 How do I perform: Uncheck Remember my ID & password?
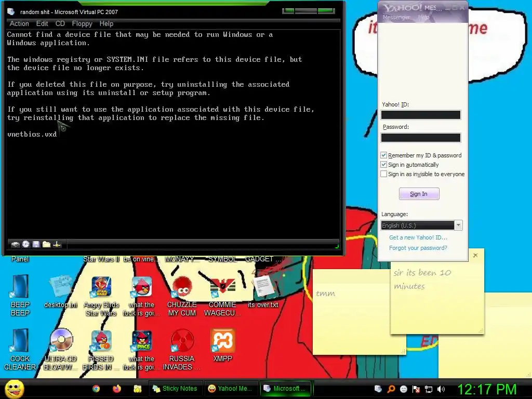click(384, 155)
